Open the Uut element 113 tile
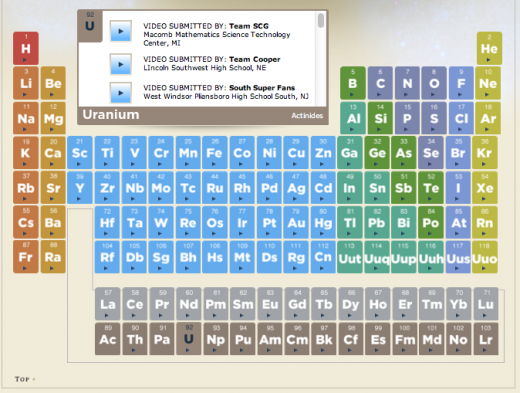This screenshot has height=393, width=520. (350, 257)
